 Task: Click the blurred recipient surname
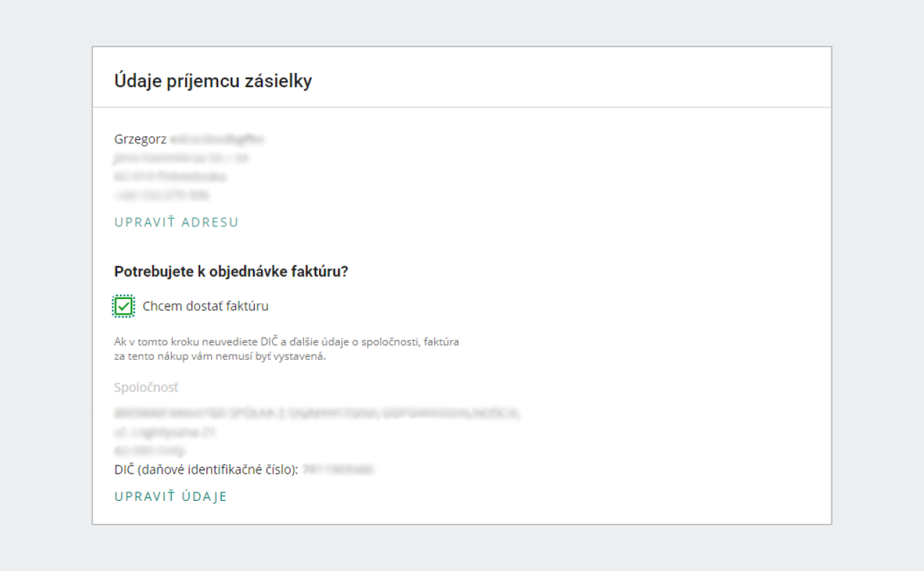point(218,139)
